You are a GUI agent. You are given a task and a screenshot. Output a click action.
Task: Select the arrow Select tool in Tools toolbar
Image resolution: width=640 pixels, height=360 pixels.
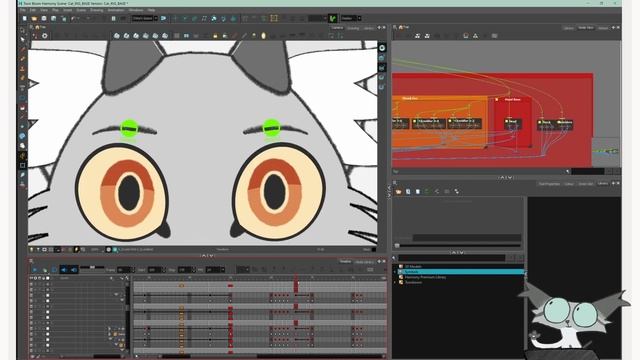(x=22, y=40)
